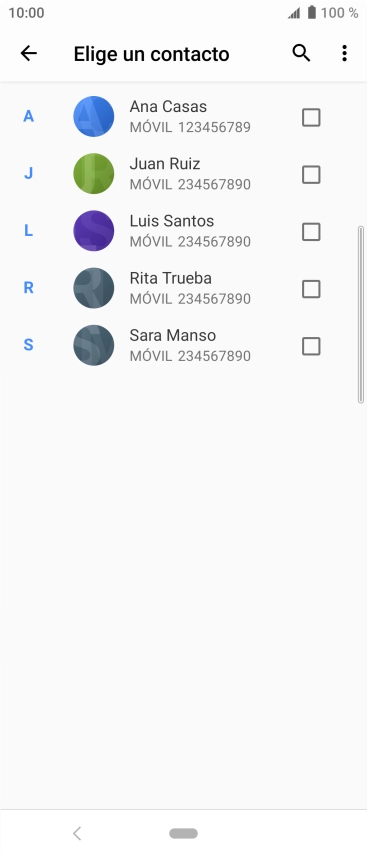The height and width of the screenshot is (858, 367).
Task: Check the box for Juan Ruiz
Action: [x=311, y=175]
